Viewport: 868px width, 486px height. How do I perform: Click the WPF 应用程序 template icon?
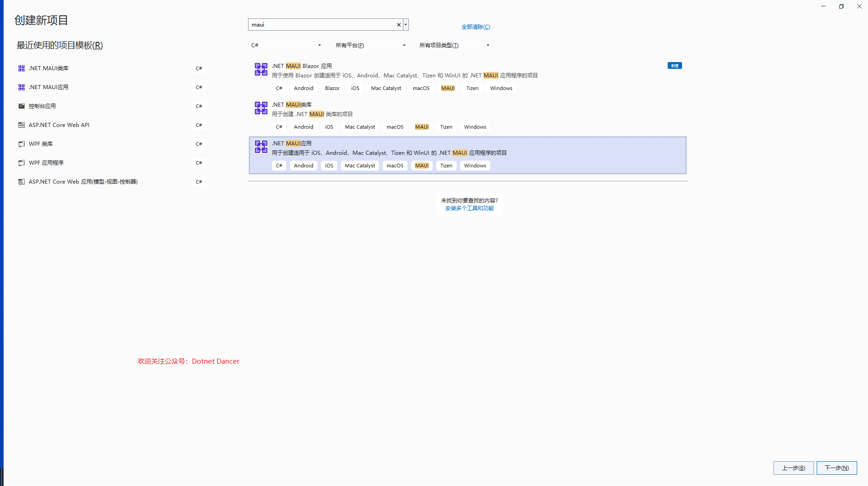coord(22,163)
